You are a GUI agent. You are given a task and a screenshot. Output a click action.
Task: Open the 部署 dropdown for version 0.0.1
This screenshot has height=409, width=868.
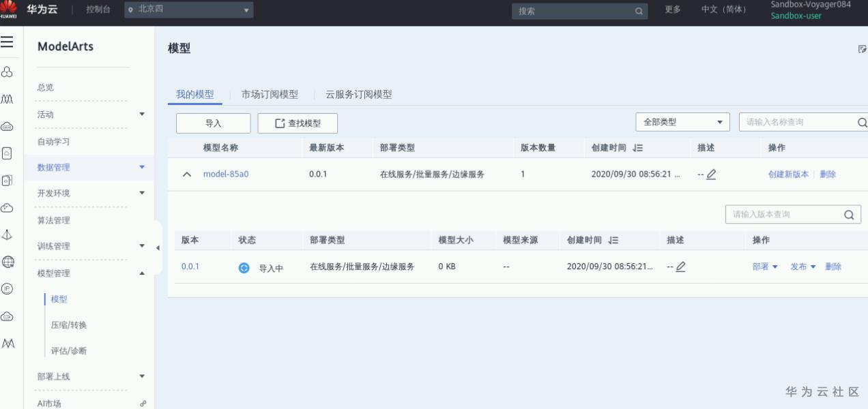pos(765,267)
